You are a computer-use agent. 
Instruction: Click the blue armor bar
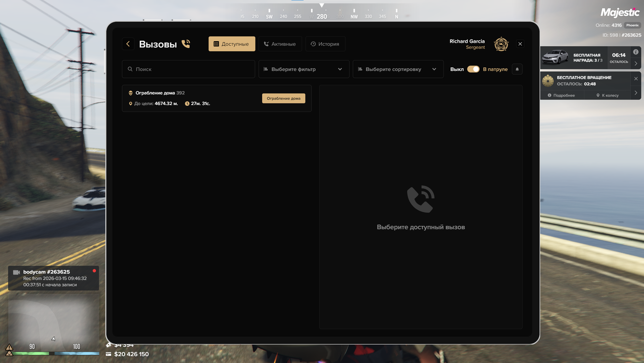[77, 353]
